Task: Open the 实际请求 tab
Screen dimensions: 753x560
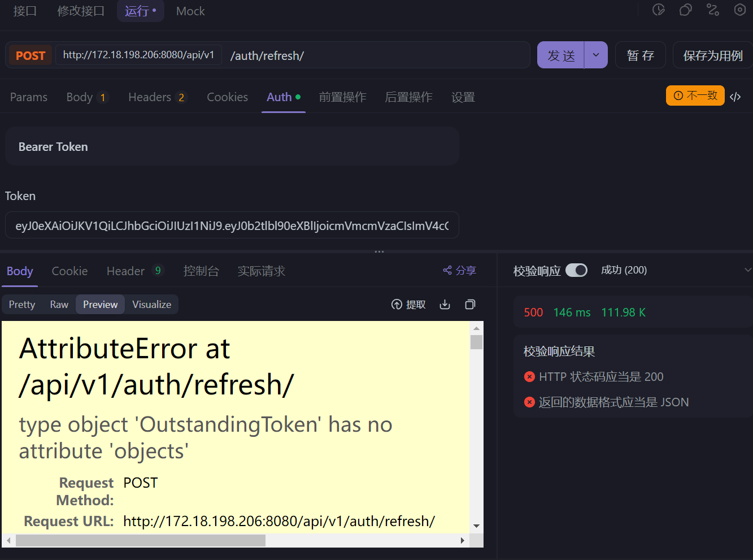Action: [261, 271]
